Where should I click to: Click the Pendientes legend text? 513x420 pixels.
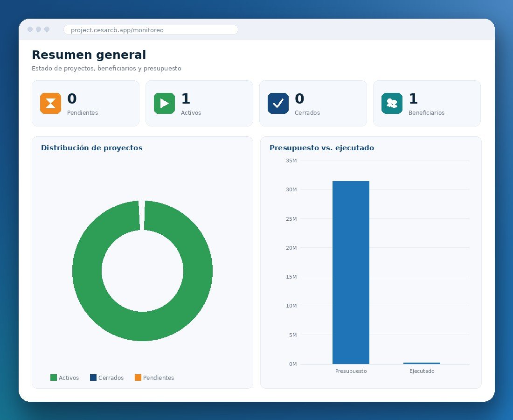click(159, 378)
